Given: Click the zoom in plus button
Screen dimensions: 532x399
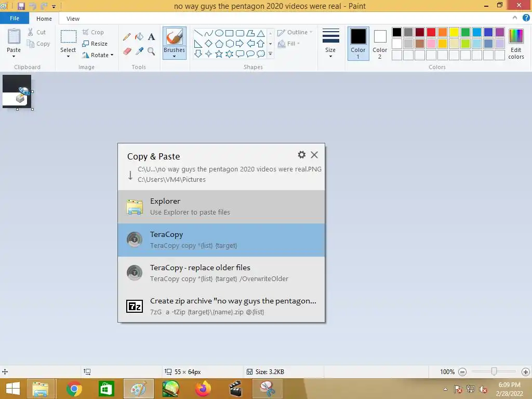Looking at the screenshot, I should pos(526,372).
